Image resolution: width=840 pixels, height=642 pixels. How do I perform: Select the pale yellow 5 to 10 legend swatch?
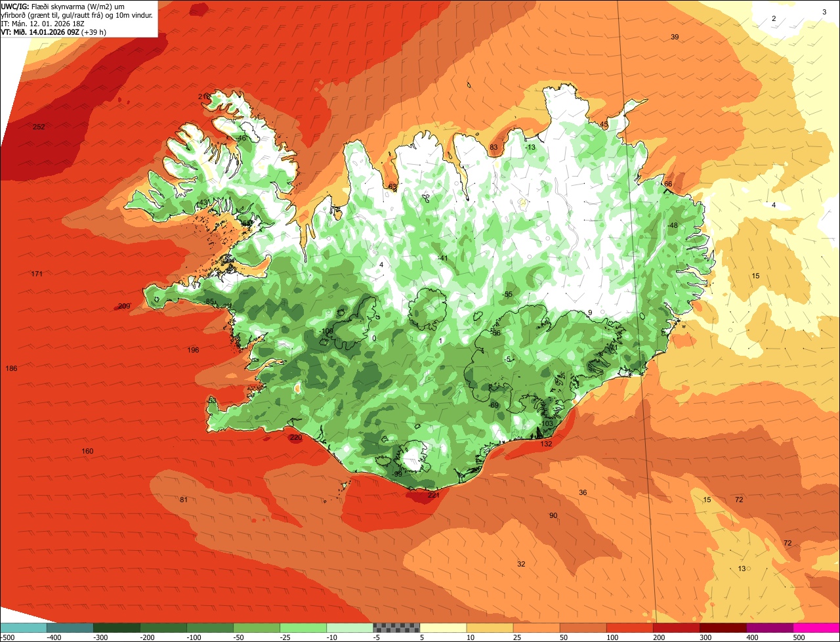(444, 628)
